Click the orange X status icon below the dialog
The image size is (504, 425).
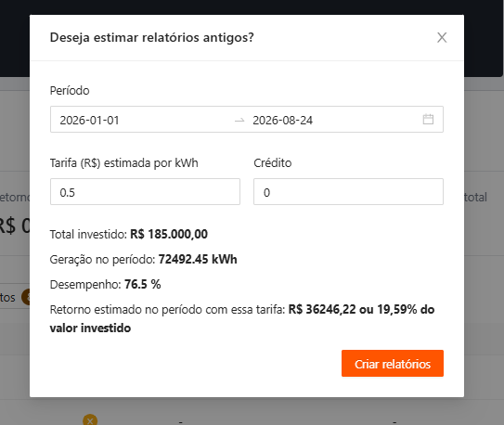click(x=90, y=420)
